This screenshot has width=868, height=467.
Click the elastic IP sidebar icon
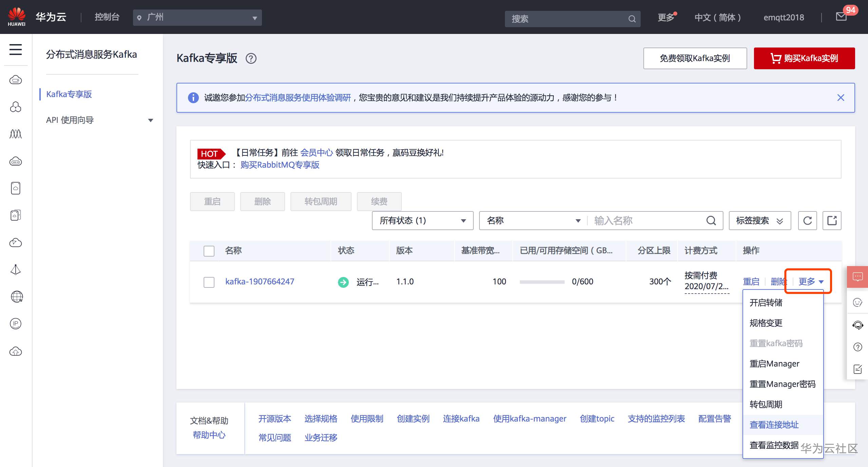click(x=16, y=324)
